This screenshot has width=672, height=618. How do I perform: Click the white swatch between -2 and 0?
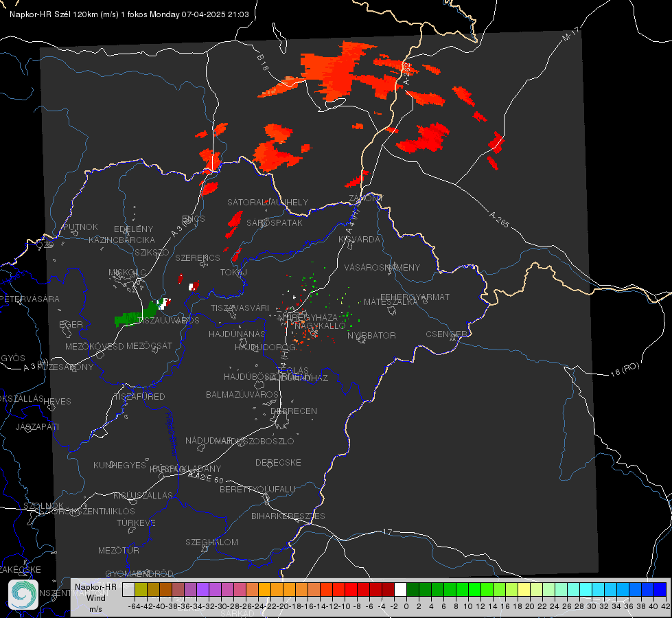400,589
